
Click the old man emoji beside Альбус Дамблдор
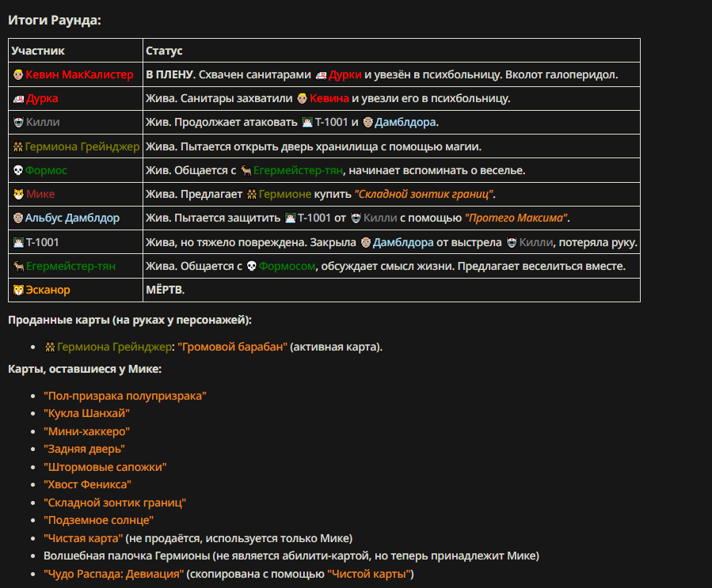click(18, 218)
